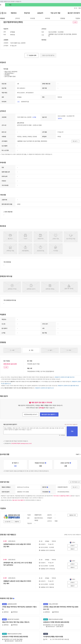Click 요약보기 for the 성현동 listing
Screen dimensions: 81x644
[72, 546]
